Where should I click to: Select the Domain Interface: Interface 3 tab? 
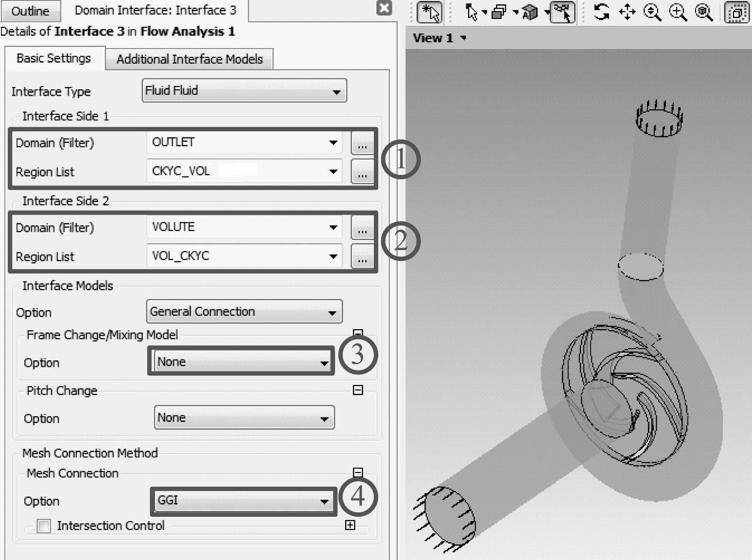pyautogui.click(x=156, y=10)
